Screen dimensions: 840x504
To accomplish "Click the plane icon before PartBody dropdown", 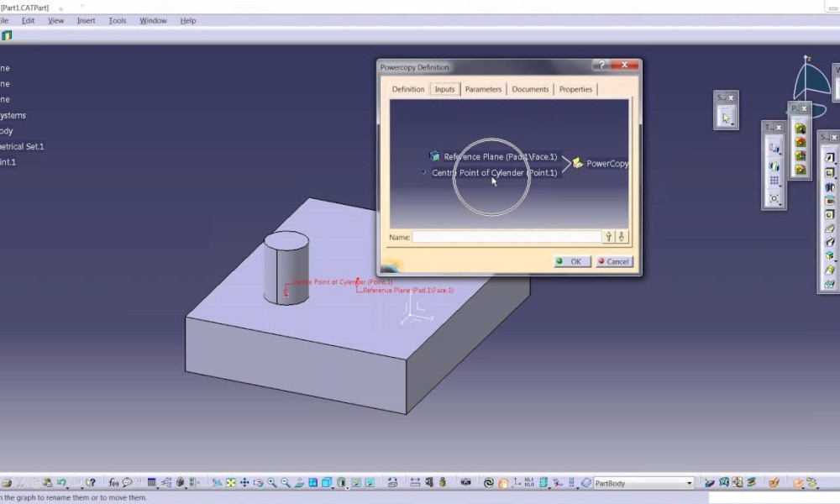I will [586, 482].
